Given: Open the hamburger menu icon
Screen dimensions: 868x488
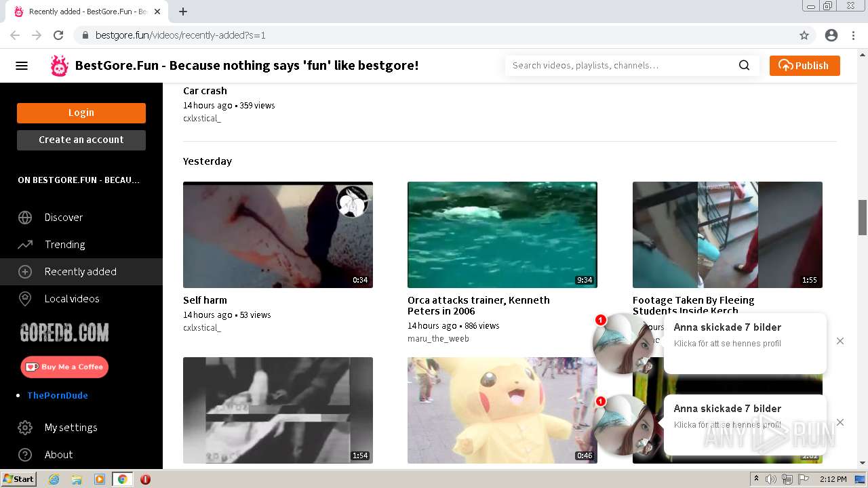Looking at the screenshot, I should [x=22, y=66].
